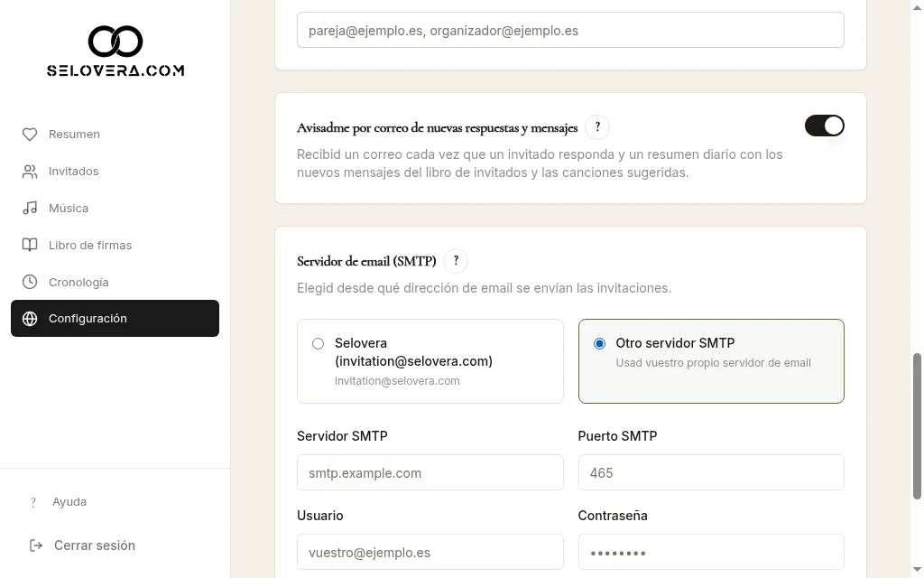Click into the Contraseña password field
This screenshot has width=924, height=578.
pos(711,552)
